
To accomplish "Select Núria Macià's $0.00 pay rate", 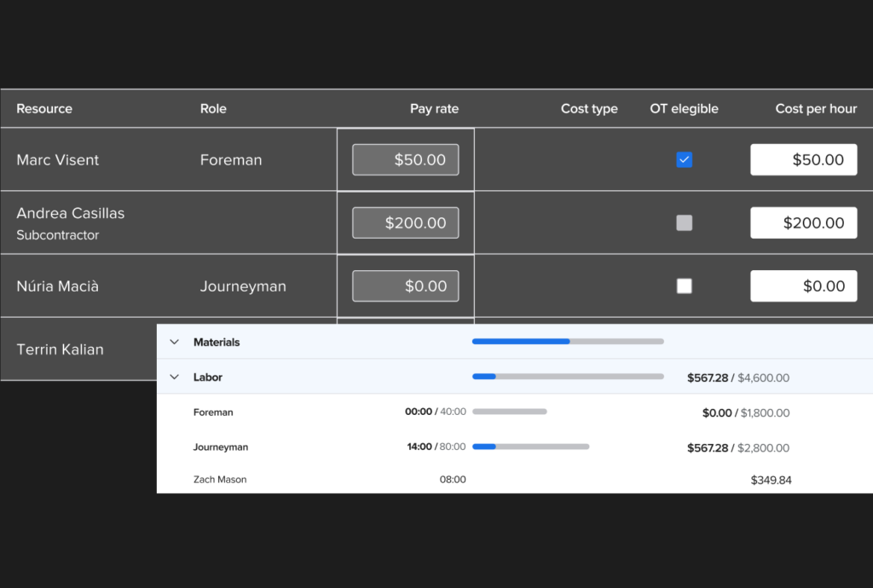I will [405, 285].
